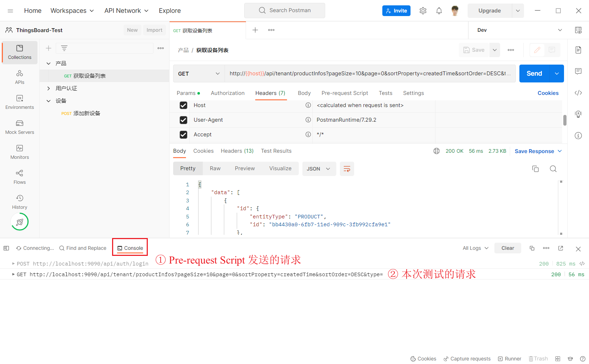Click the blue Send button
The height and width of the screenshot is (364, 589).
(534, 74)
